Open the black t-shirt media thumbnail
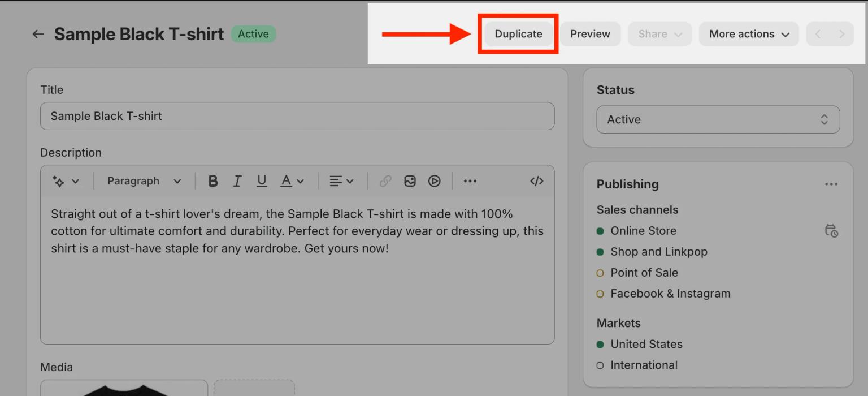868x396 pixels. (x=124, y=388)
